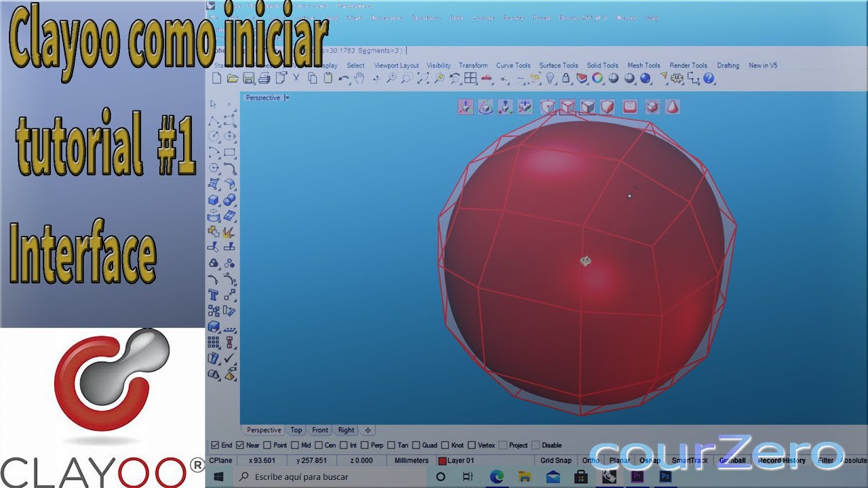
Task: Click the Clayoo solid red box icon
Action: coord(608,107)
